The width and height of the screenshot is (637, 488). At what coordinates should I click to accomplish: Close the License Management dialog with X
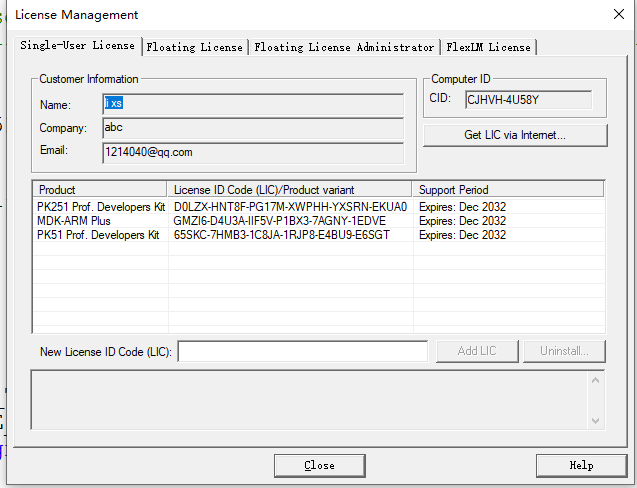point(619,14)
